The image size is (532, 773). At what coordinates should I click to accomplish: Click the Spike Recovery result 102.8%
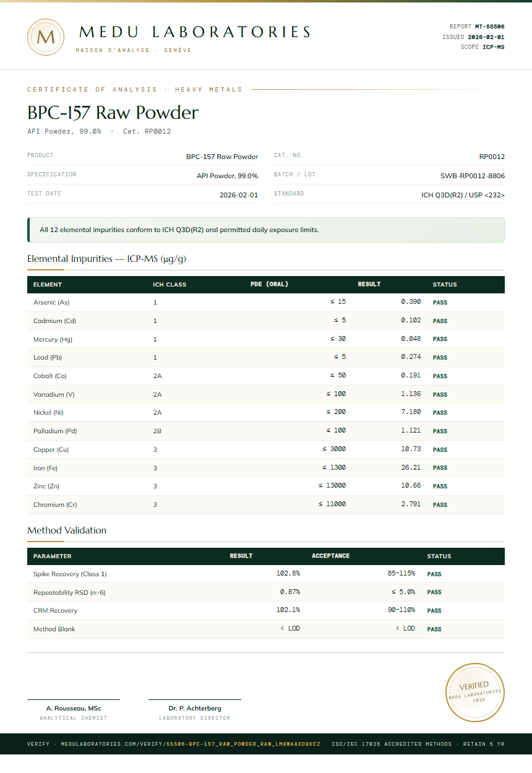coord(288,574)
